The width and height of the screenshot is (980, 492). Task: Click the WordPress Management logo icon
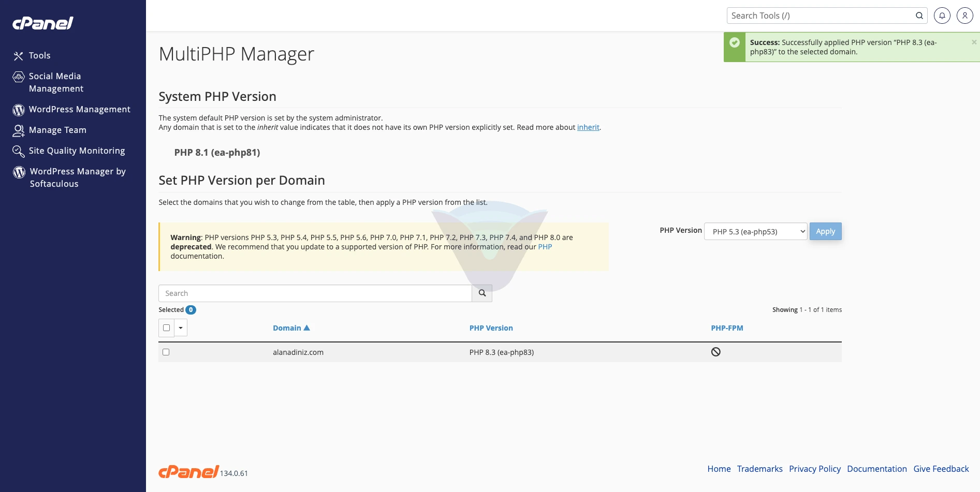19,110
